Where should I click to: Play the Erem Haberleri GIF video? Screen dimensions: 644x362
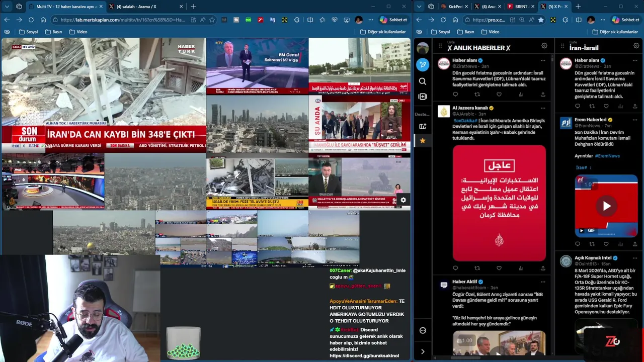(x=606, y=206)
